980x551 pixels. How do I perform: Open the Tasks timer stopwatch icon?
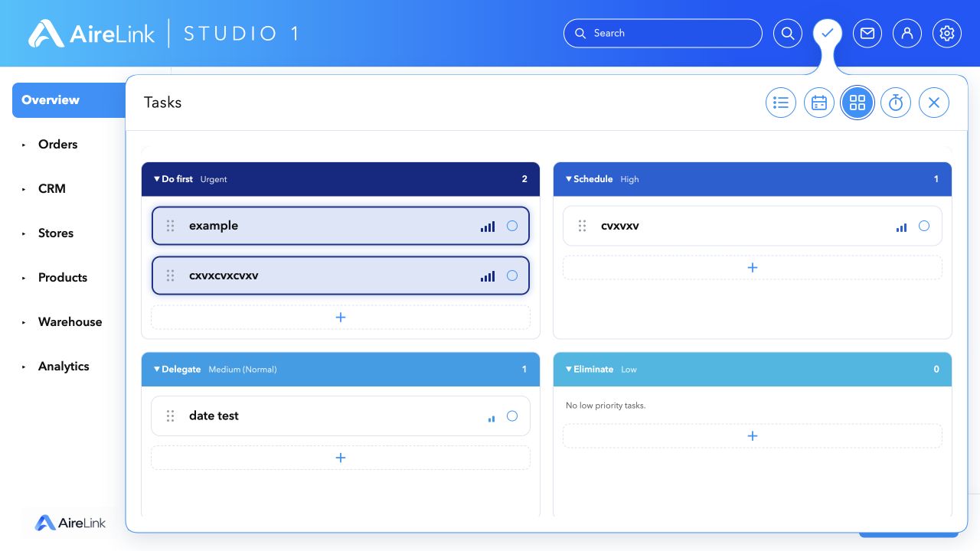pos(896,103)
